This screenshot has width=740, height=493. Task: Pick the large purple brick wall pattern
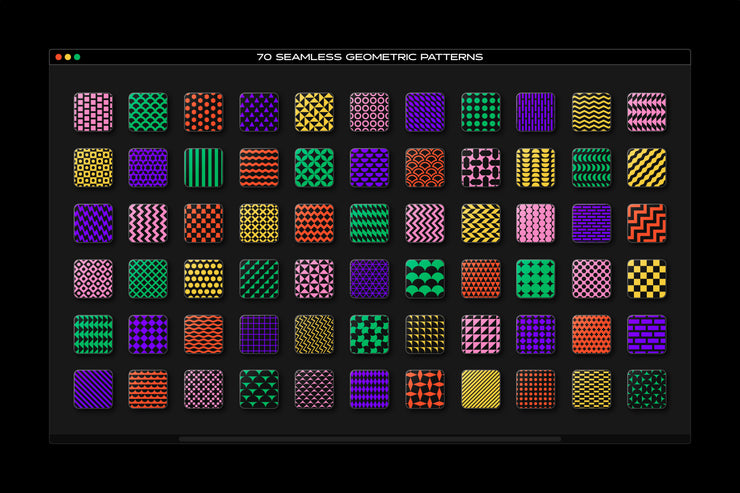[646, 333]
